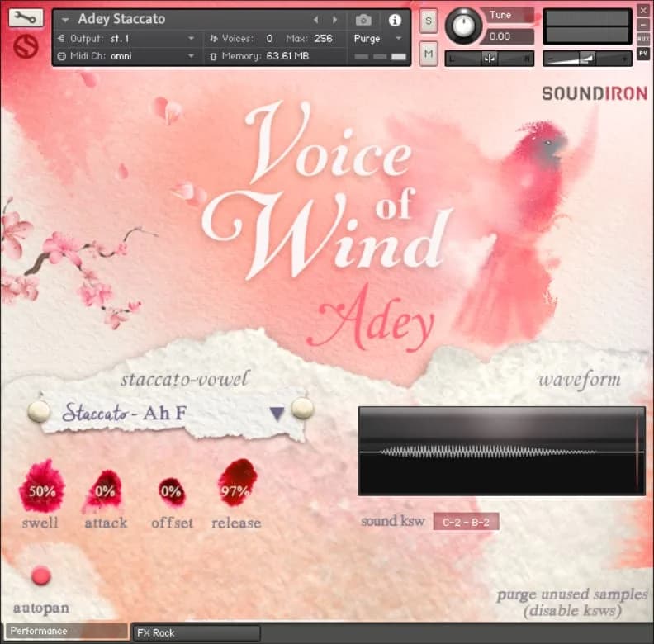Click the attack 0% knob
The width and height of the screenshot is (654, 644).
pos(104,491)
